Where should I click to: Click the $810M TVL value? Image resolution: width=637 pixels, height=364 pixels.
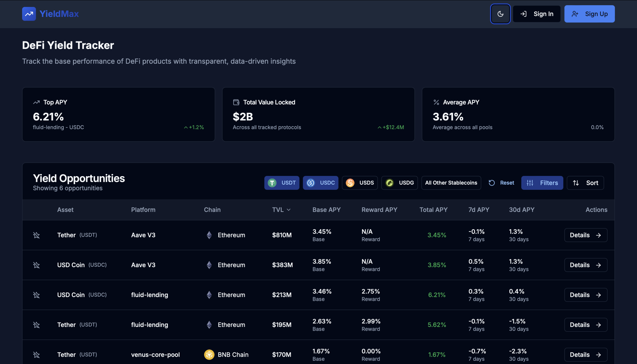(282, 235)
